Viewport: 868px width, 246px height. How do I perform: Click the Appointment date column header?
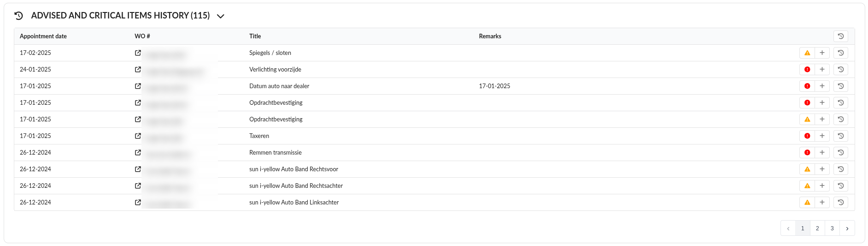(x=43, y=36)
